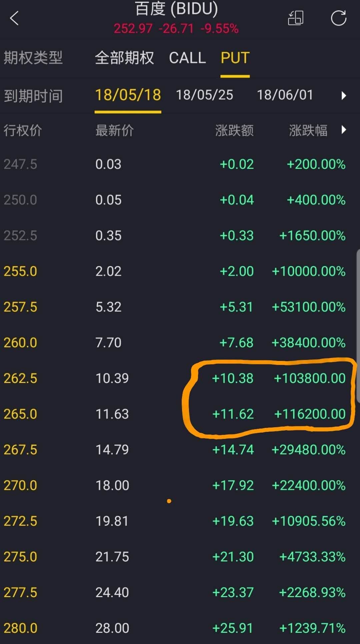Sort by 行权价 column header
360x644 pixels.
coord(23,131)
